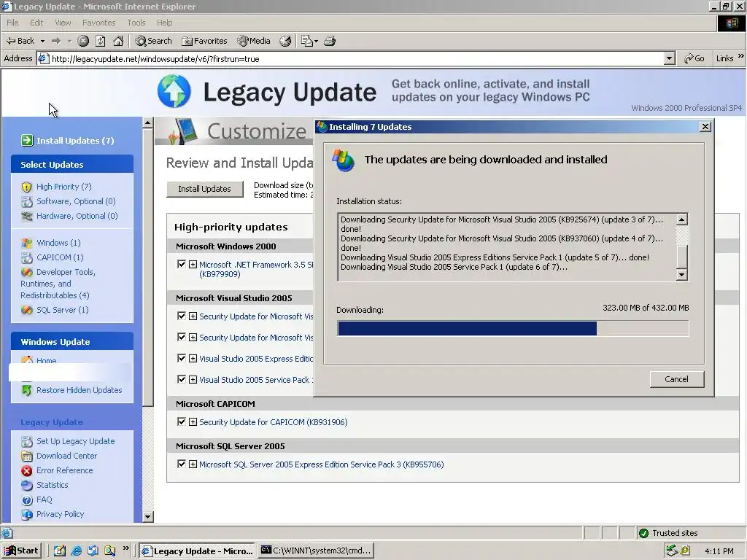Refresh the page using Refresh icon

(101, 41)
